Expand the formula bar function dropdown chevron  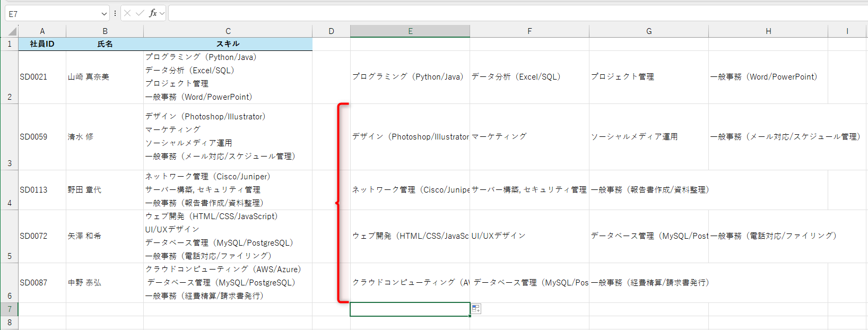pos(162,13)
